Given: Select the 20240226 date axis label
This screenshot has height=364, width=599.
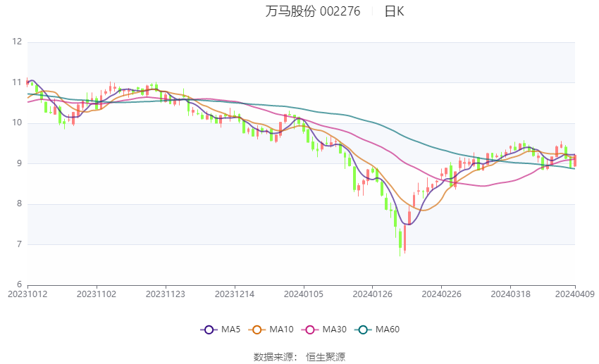Looking at the screenshot, I should click(x=441, y=294).
